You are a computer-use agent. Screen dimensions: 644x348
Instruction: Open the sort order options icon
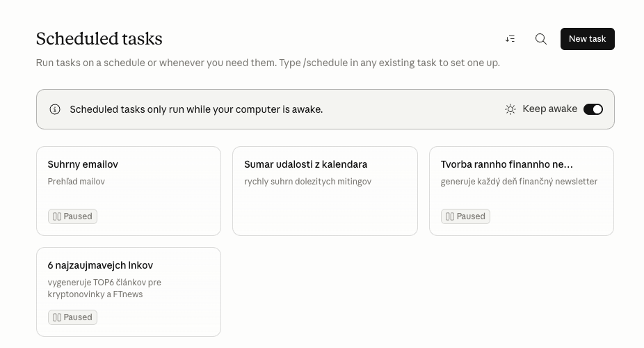(510, 39)
